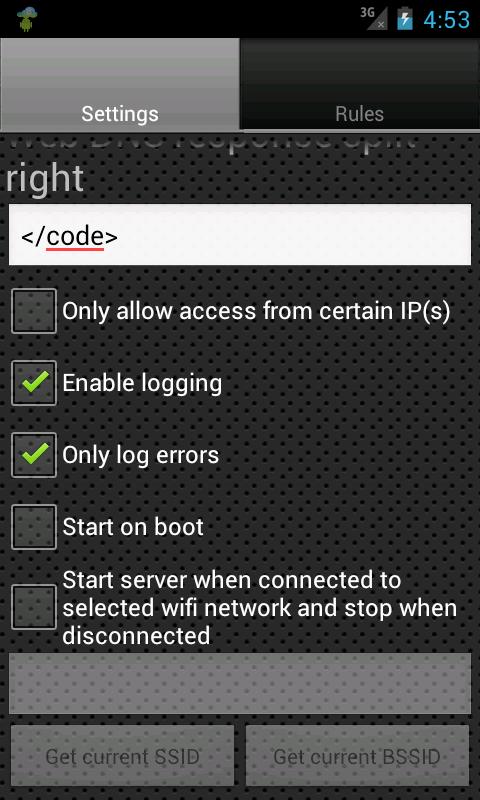Tap the Get current BSSID button
480x800 pixels.
pos(357,756)
